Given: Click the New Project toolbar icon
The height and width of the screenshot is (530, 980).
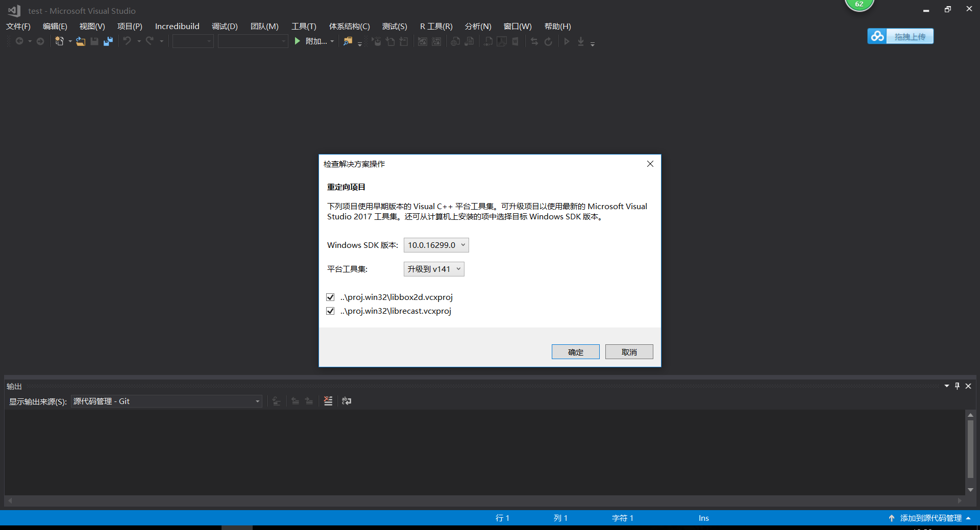Looking at the screenshot, I should 60,41.
